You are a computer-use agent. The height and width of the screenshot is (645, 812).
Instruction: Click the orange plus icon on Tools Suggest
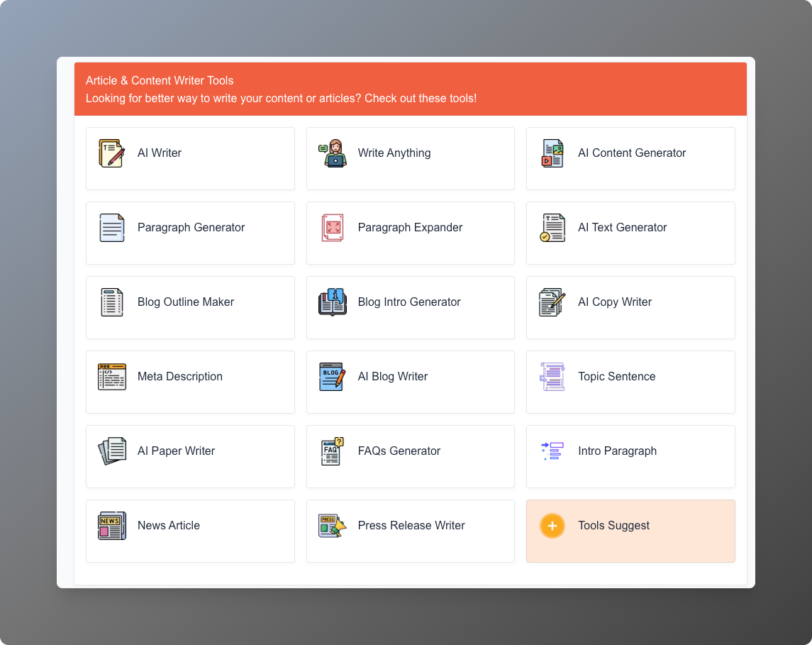tap(552, 525)
